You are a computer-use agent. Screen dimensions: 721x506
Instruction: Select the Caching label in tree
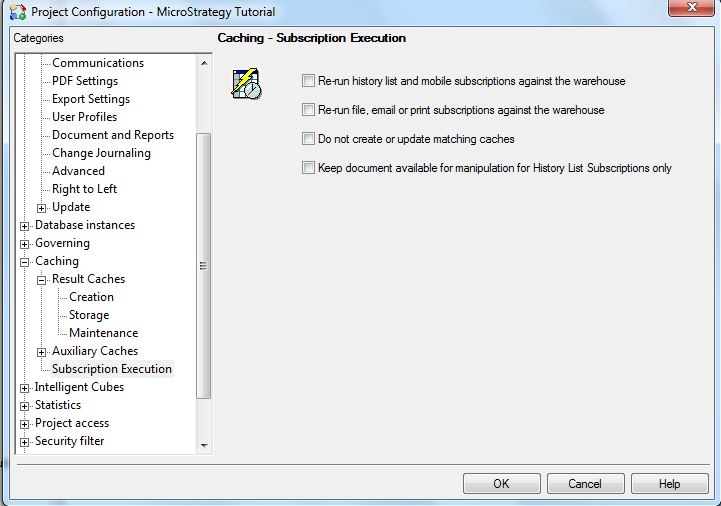pos(57,261)
